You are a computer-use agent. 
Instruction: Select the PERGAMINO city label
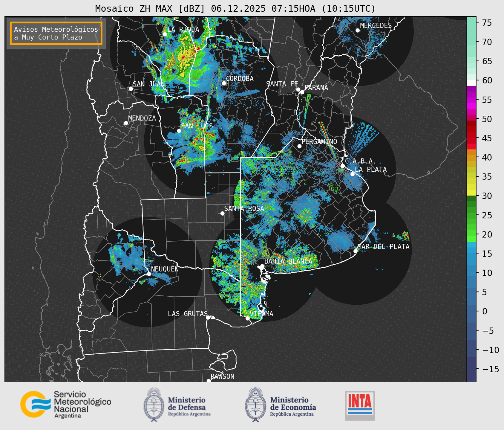click(x=319, y=141)
